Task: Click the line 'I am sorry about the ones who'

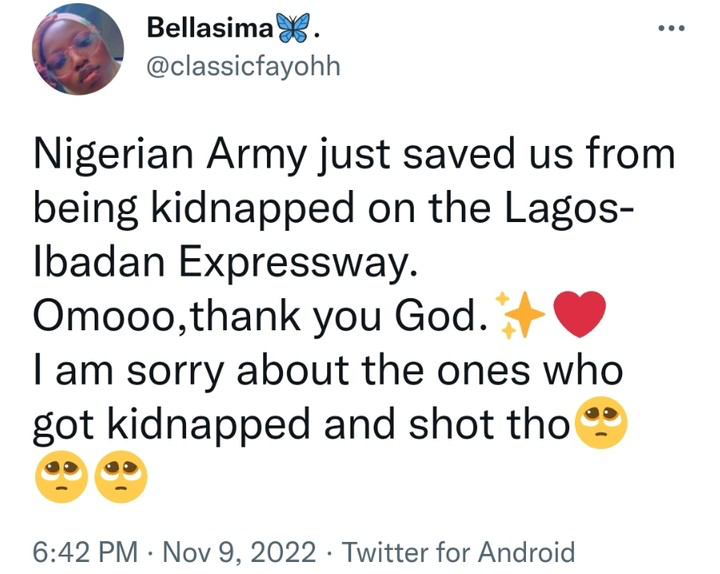Action: pos(328,372)
